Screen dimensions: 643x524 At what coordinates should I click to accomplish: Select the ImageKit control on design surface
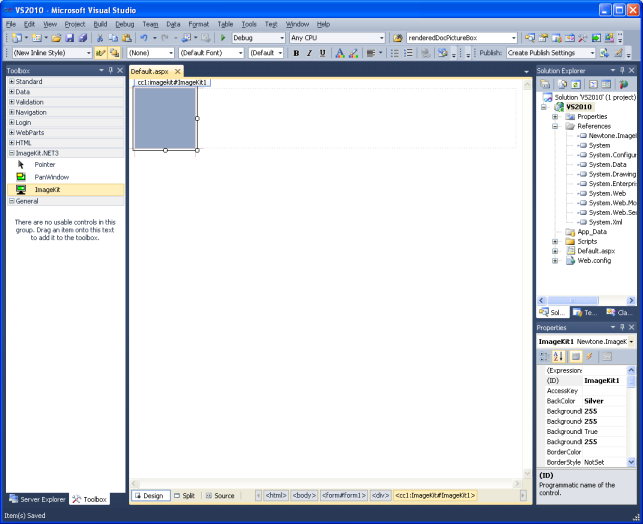click(165, 118)
